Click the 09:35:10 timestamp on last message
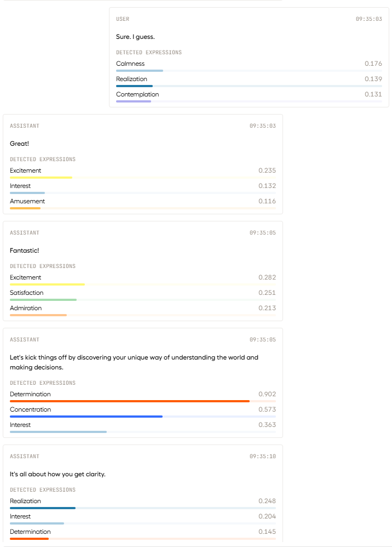 pos(262,457)
